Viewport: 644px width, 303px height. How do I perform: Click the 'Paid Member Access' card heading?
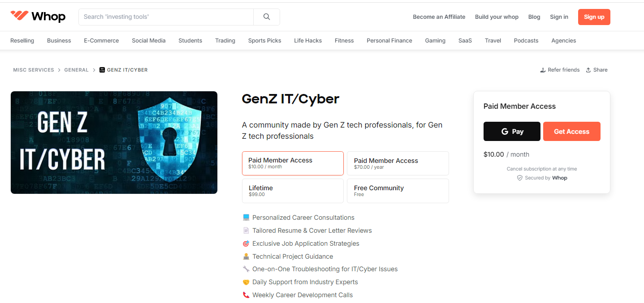pos(519,106)
